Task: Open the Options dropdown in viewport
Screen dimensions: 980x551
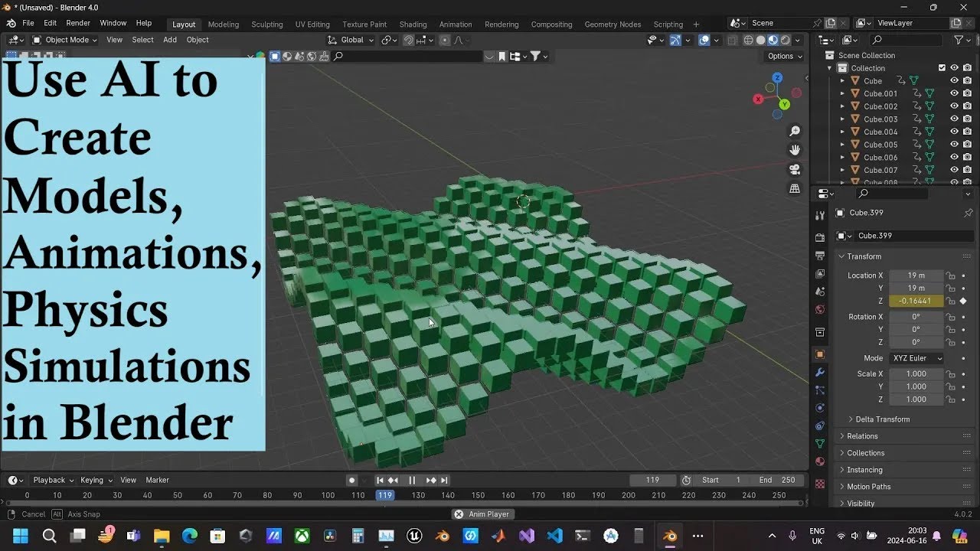Action: [784, 56]
